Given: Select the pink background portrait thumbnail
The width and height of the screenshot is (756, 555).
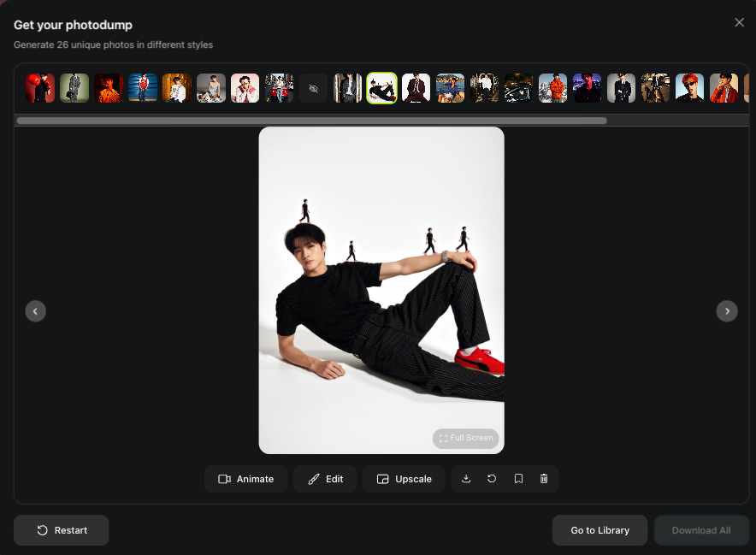Looking at the screenshot, I should pos(245,88).
